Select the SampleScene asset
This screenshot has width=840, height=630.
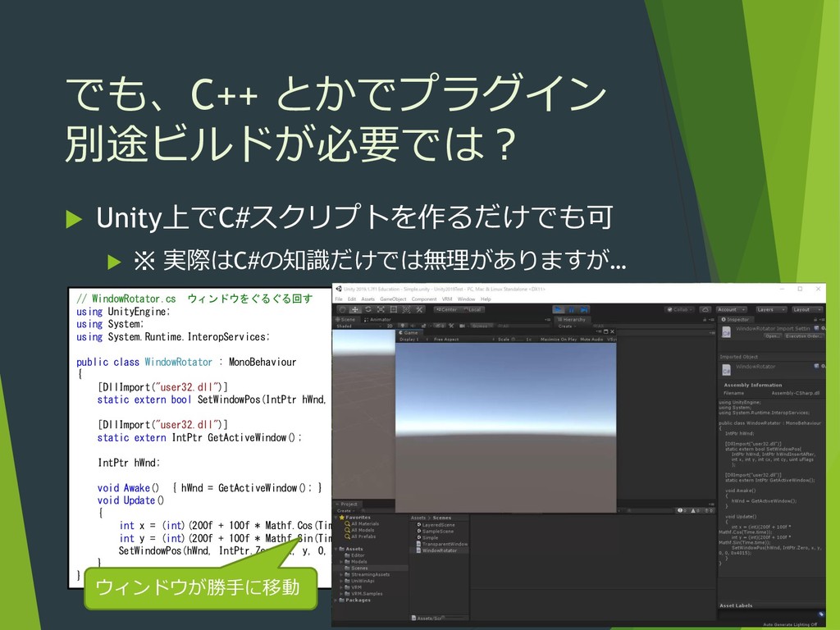[x=438, y=532]
